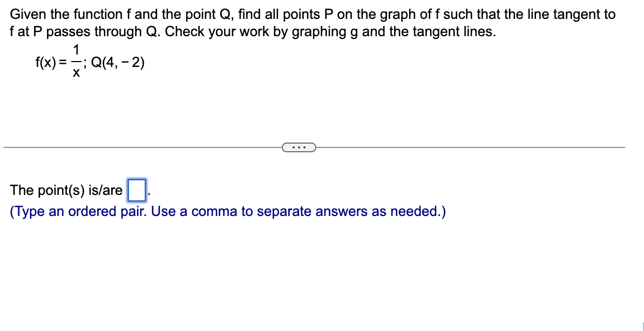The width and height of the screenshot is (644, 331).
Task: Select the fraction 1/x in the function
Action: (75, 63)
